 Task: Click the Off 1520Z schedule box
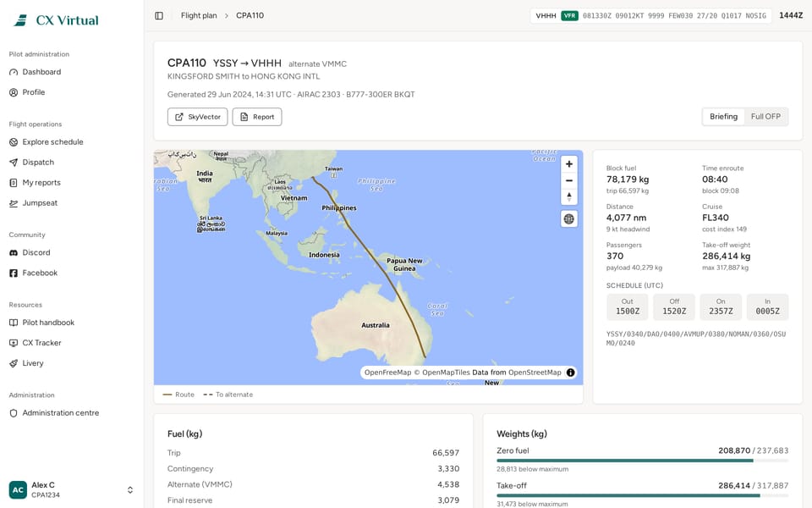coord(674,306)
